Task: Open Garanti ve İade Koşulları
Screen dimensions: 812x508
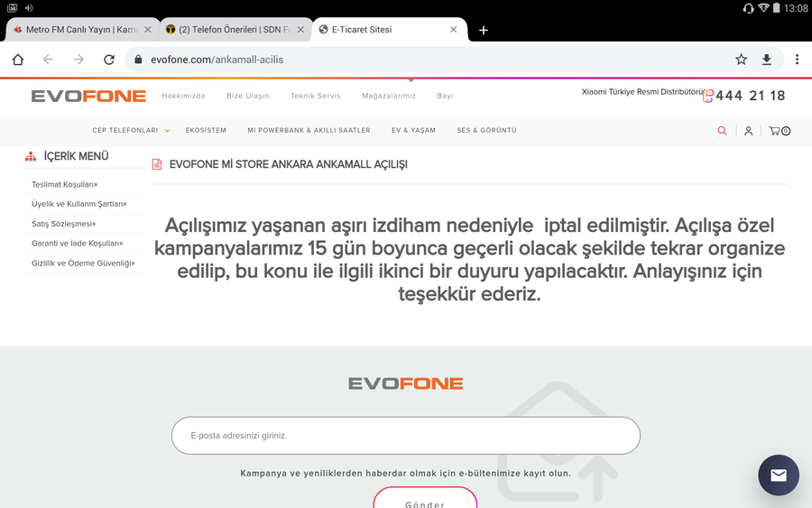Action: click(x=77, y=244)
